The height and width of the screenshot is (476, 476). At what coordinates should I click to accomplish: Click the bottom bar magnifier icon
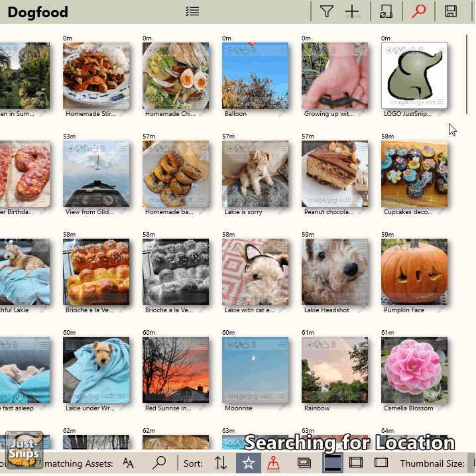coord(160,463)
